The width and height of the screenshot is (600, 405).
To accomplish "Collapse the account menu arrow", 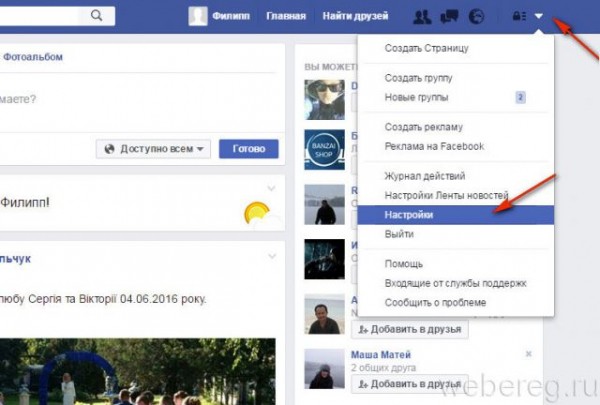I will (538, 16).
